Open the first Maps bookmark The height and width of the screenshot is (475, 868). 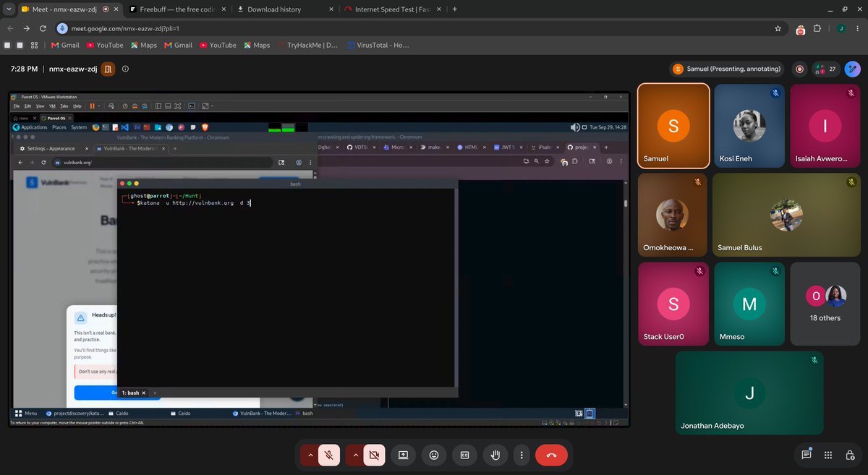[143, 45]
